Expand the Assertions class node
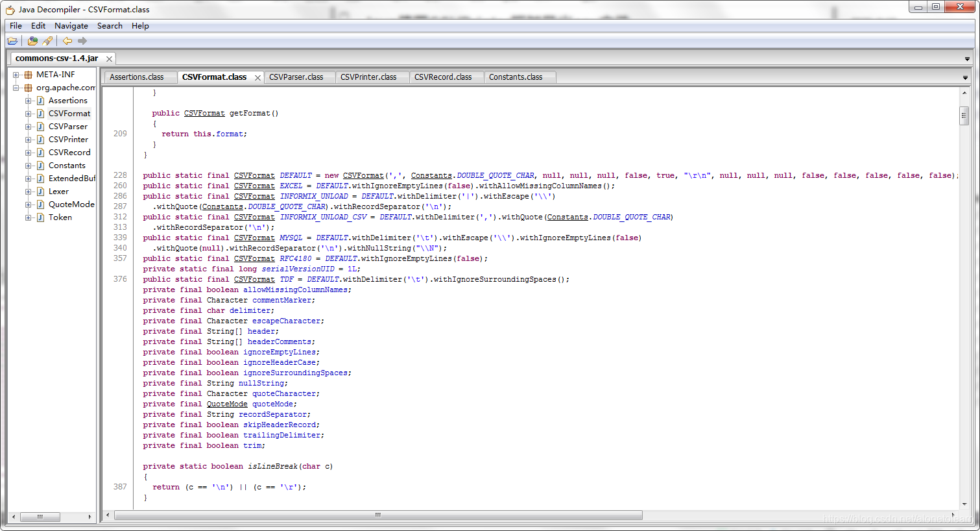 tap(28, 101)
